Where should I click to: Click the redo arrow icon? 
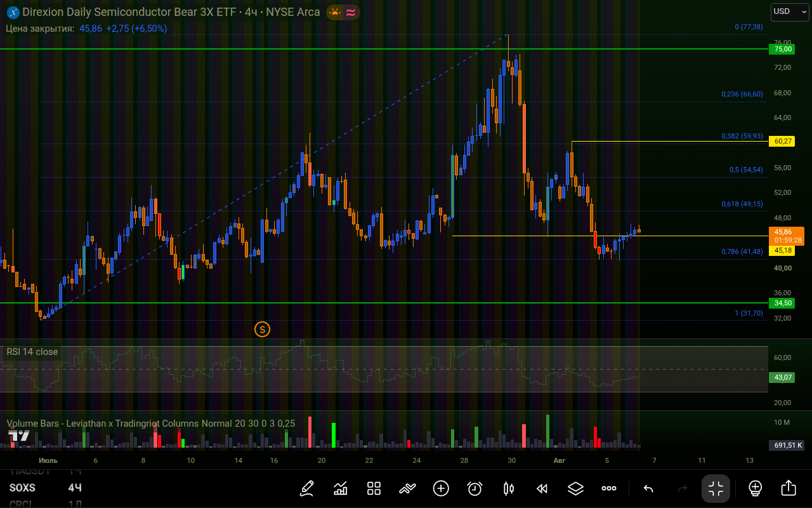683,488
